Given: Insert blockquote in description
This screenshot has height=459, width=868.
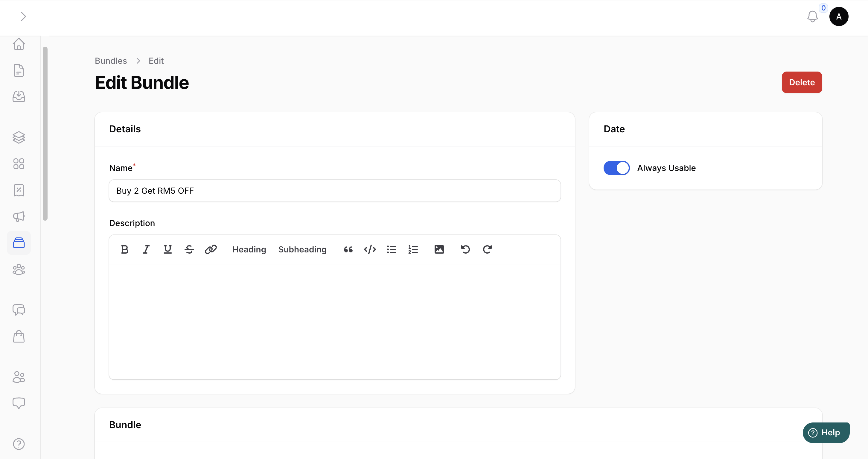Looking at the screenshot, I should [x=348, y=249].
